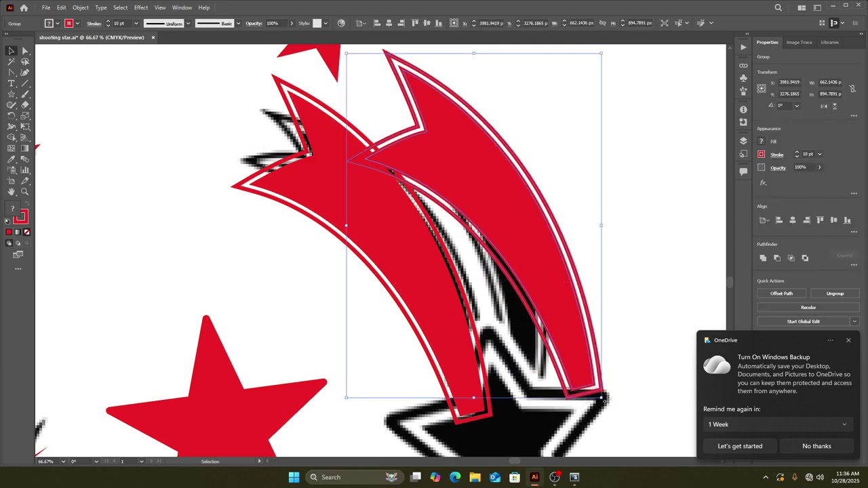Viewport: 868px width, 488px height.
Task: Open the Layers panel icon
Action: coord(743,140)
